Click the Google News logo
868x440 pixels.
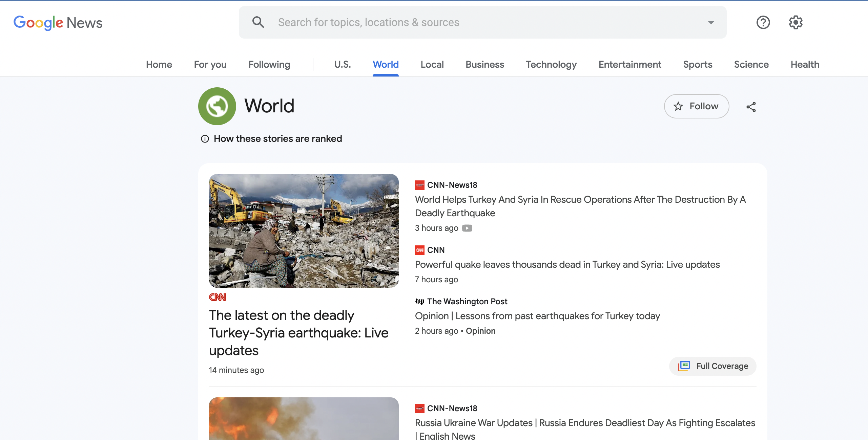pos(58,23)
